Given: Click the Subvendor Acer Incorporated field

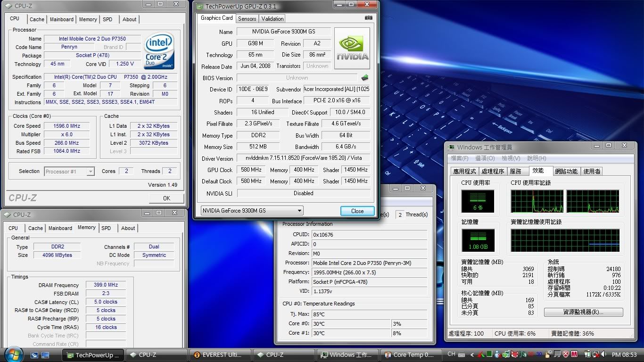Looking at the screenshot, I should tap(337, 89).
